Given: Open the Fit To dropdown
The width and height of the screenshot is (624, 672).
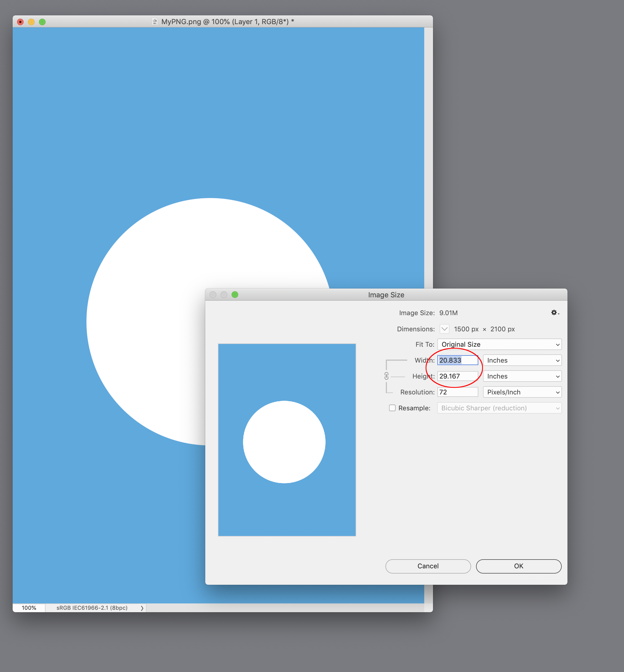Looking at the screenshot, I should tap(499, 344).
